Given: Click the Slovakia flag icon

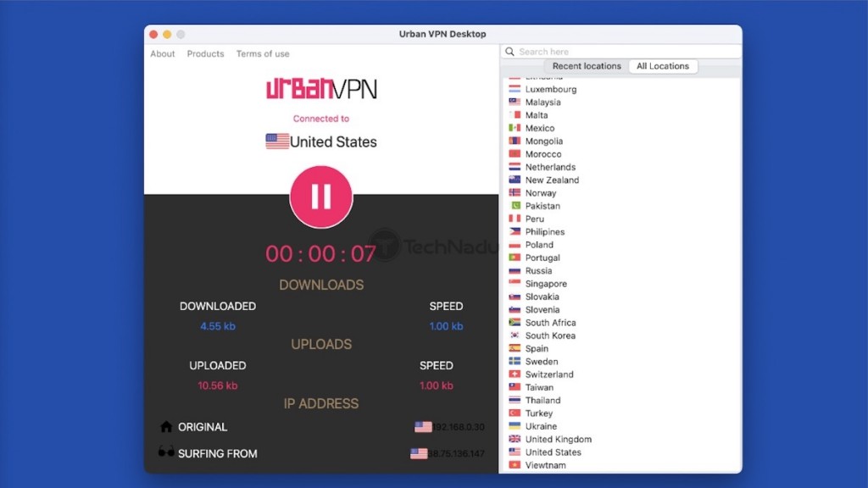Looking at the screenshot, I should (515, 297).
